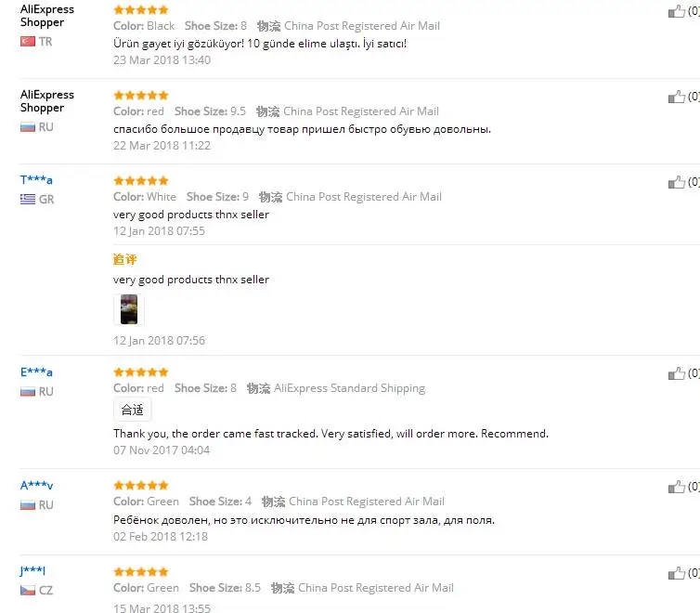Open reviewer profile E***a
Screen dimensions: 700x613
click(x=36, y=372)
